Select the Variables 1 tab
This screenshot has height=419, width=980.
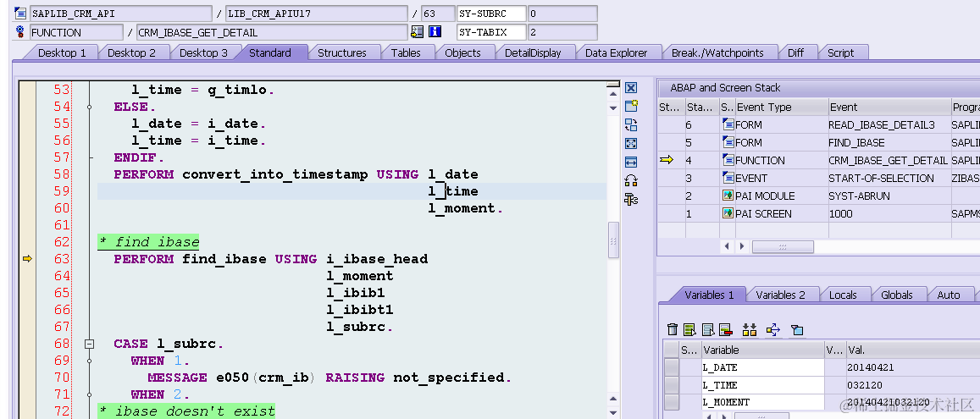[709, 295]
